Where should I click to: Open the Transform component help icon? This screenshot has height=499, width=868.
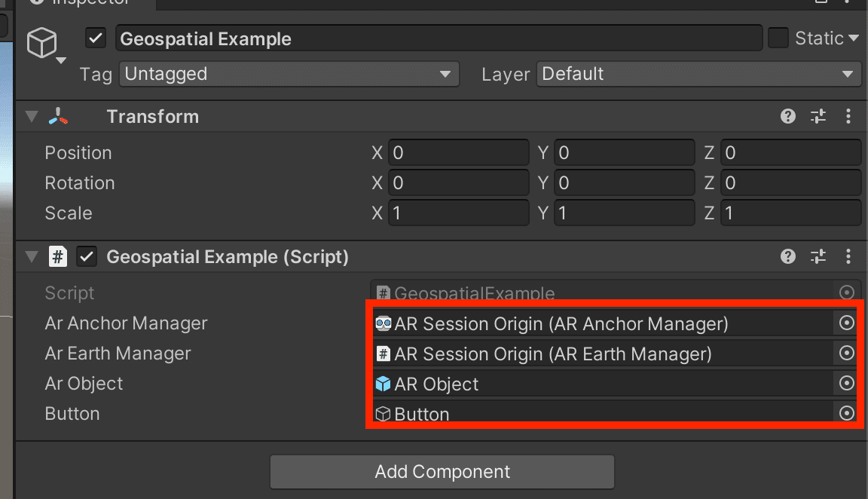click(787, 116)
